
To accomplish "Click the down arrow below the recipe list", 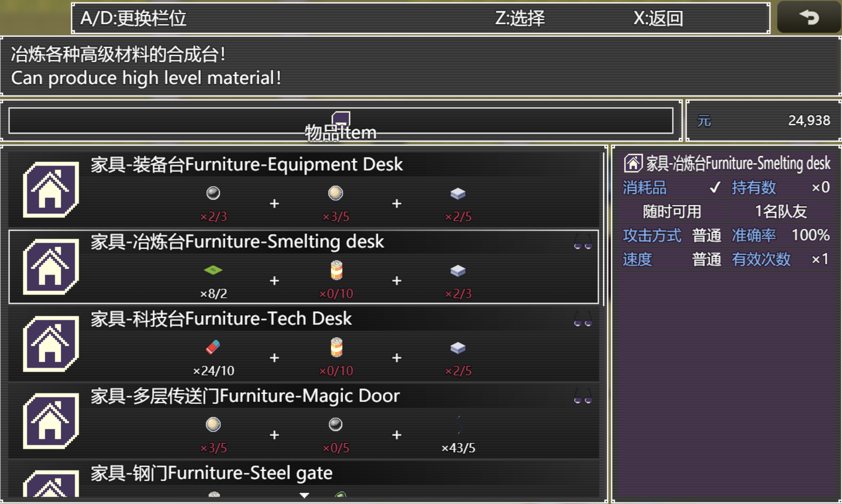I will coord(304,495).
